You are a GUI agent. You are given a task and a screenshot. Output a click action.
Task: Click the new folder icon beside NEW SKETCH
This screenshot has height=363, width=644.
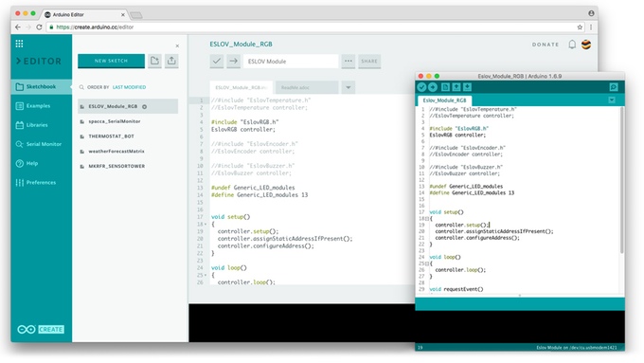point(154,61)
